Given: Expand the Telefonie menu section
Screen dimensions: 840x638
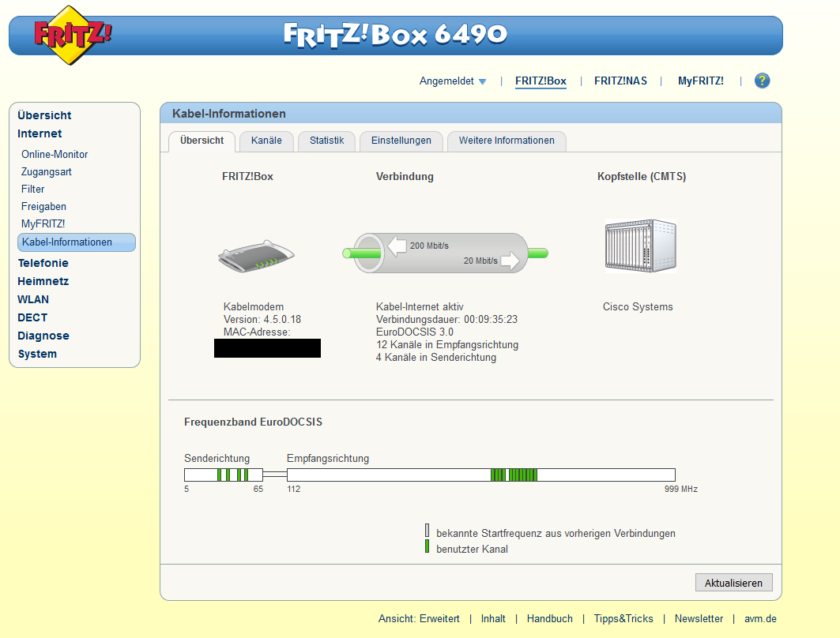Looking at the screenshot, I should click(43, 263).
